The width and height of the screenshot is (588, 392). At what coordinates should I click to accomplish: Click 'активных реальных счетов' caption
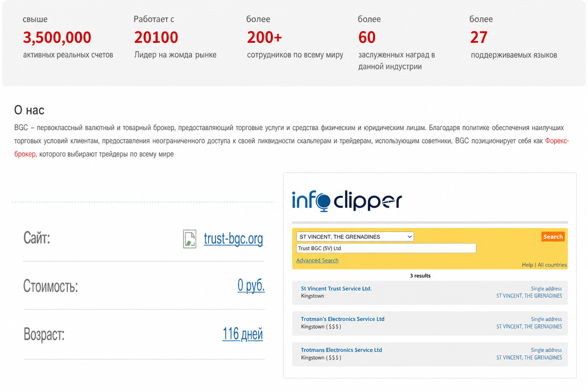pos(68,55)
